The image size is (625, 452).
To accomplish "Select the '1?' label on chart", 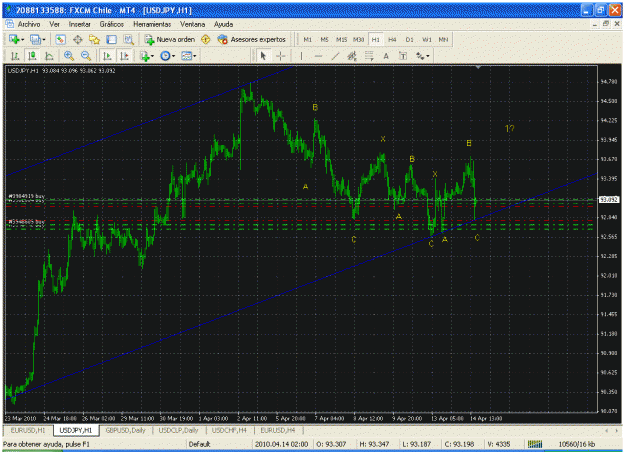I will 509,128.
